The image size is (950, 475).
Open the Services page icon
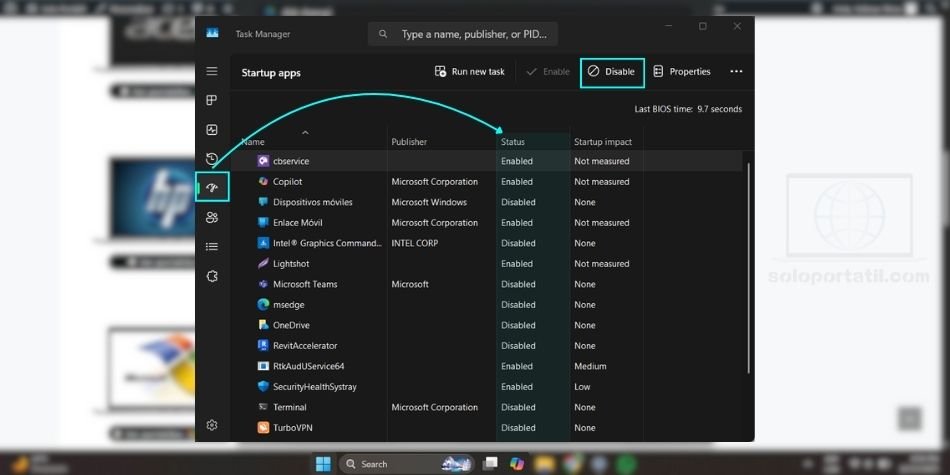point(212,276)
